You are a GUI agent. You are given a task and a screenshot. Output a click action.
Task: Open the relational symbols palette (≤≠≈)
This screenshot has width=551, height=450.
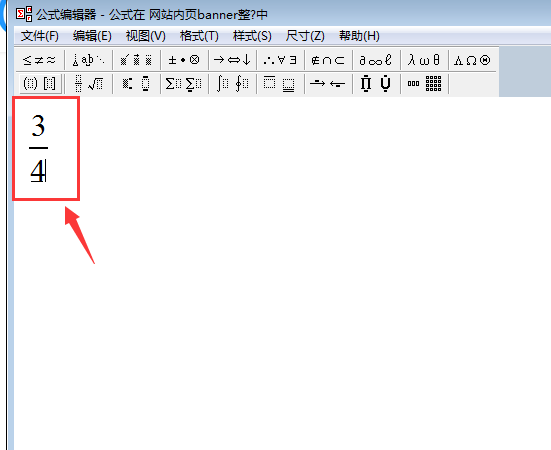39,60
